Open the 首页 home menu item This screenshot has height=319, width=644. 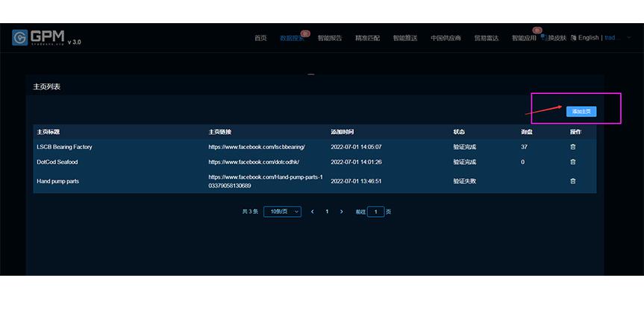coord(260,38)
